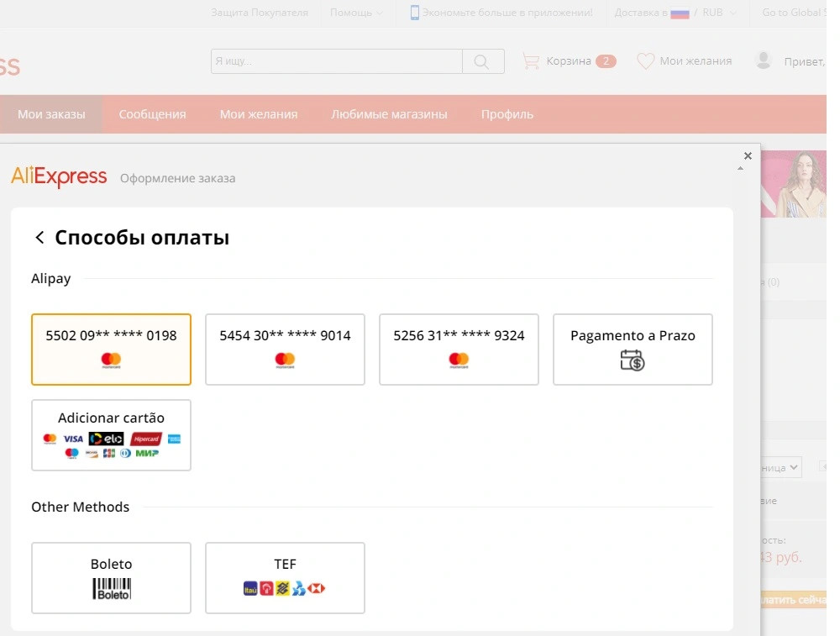Click the heart wishlist icon
The image size is (840, 636).
pos(645,61)
